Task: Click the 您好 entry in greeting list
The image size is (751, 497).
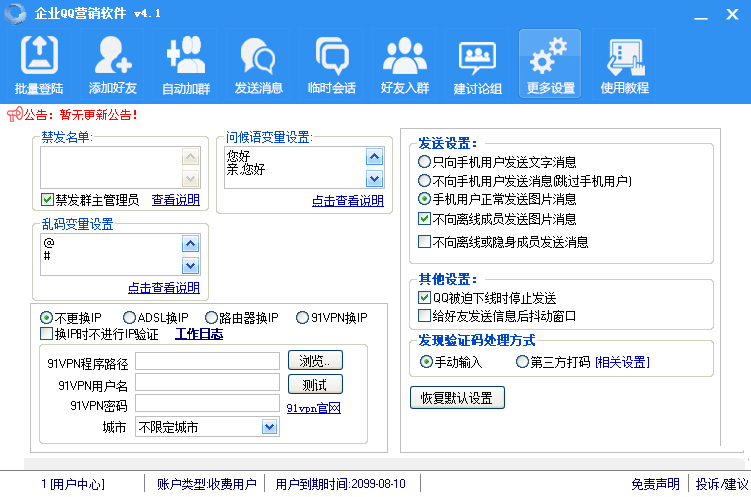Action: [238, 156]
